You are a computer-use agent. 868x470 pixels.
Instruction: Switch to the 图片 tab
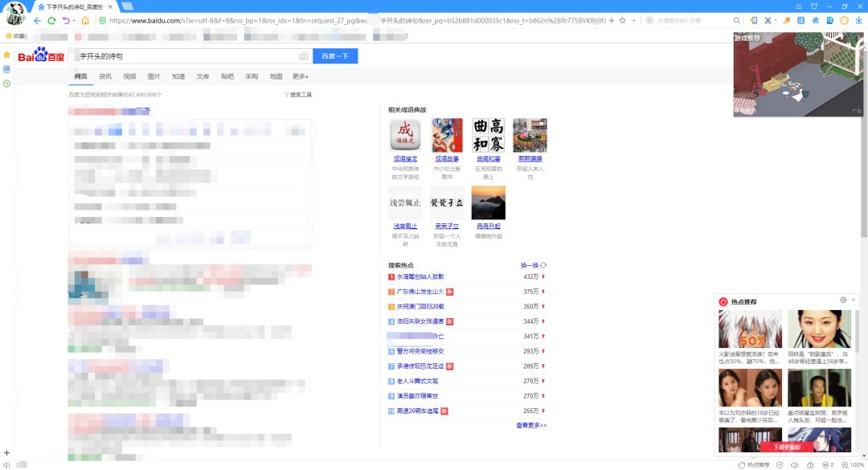[154, 76]
